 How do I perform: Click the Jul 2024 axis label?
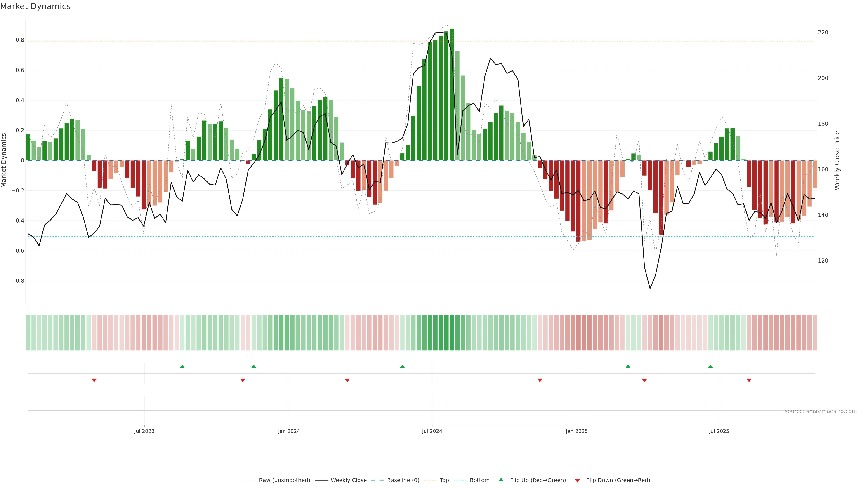432,431
